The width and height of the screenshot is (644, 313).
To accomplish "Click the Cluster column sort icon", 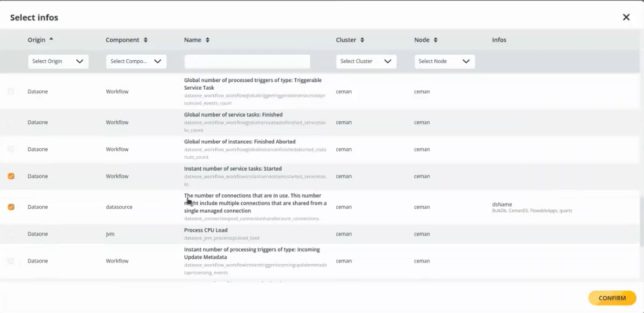I will coord(362,40).
